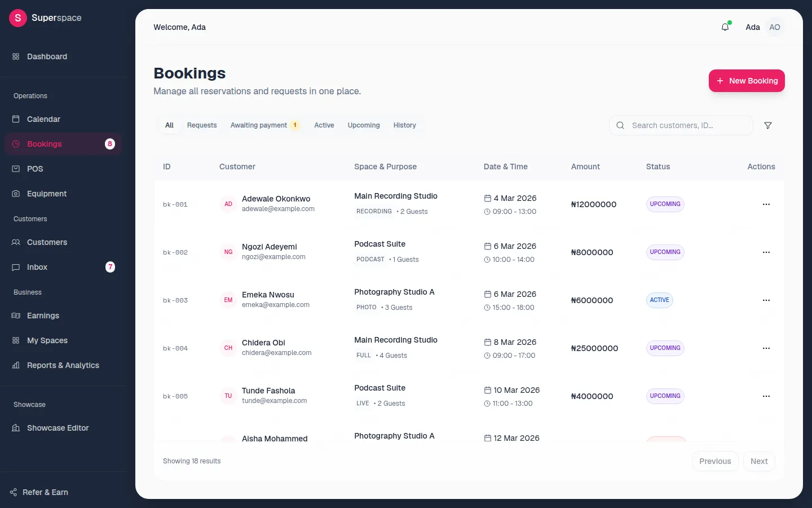Open actions menu for Ngozi Adeyemi booking
The width and height of the screenshot is (812, 508).
766,252
